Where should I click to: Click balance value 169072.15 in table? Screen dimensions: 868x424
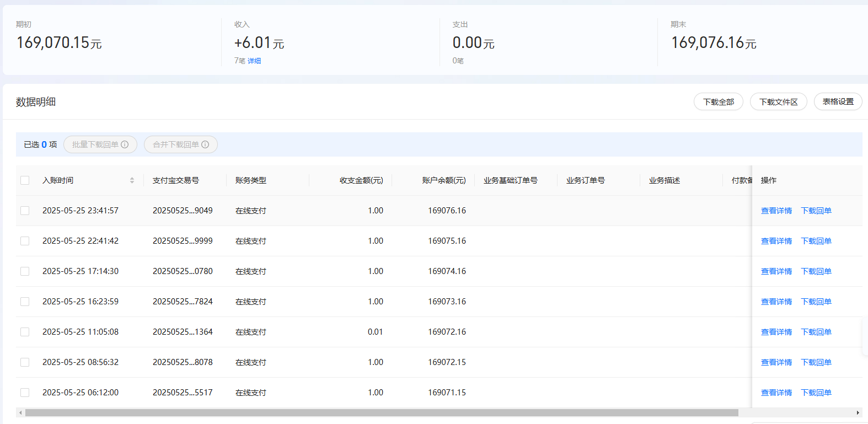[447, 362]
